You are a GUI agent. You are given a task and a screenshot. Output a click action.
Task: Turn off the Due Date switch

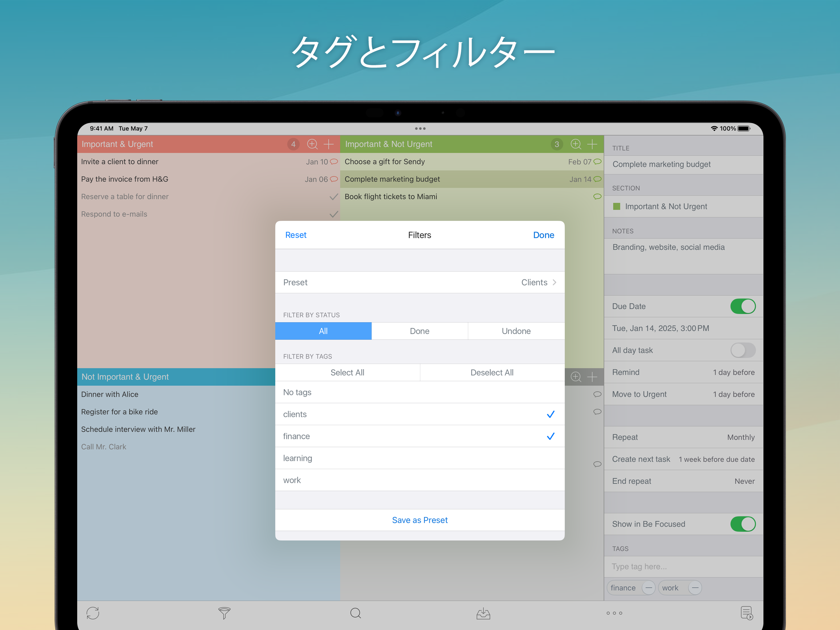tap(743, 306)
